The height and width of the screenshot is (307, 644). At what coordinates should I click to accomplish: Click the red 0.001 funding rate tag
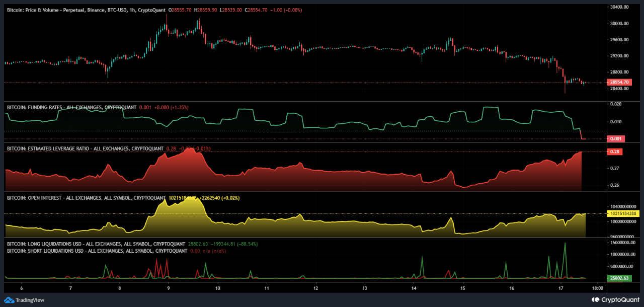(616, 139)
